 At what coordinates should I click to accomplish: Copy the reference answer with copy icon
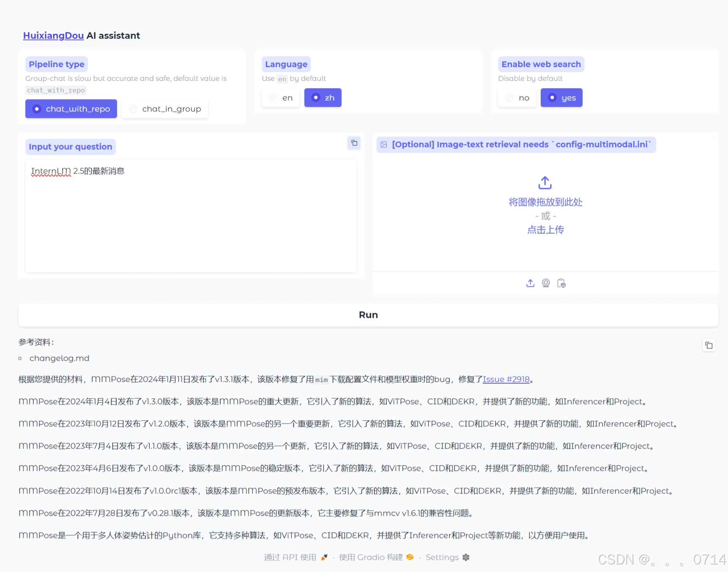coord(709,345)
